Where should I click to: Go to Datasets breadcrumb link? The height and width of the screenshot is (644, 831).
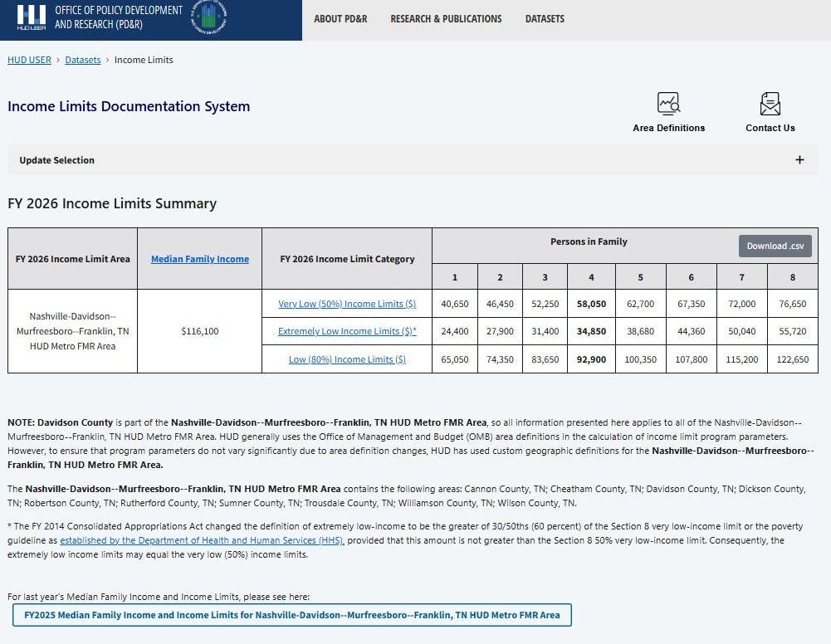(x=83, y=60)
